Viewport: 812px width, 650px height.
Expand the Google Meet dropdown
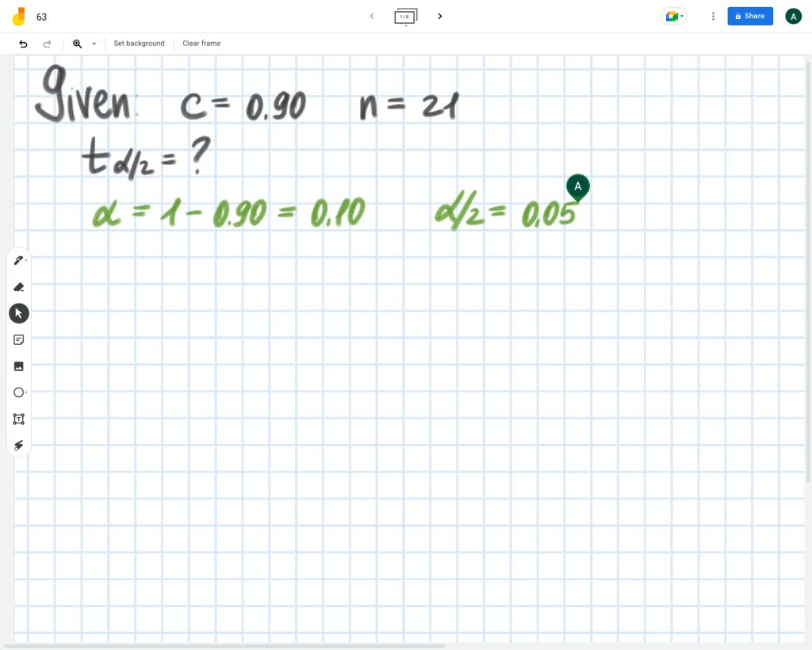click(681, 16)
